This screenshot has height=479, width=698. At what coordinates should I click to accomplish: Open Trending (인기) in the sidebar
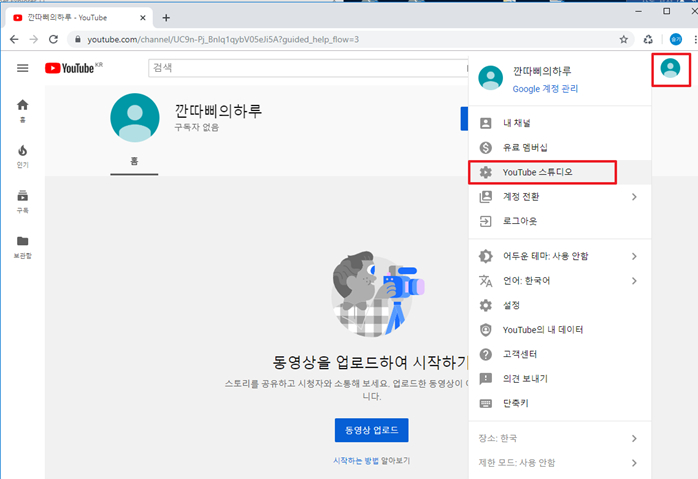pos(23,156)
